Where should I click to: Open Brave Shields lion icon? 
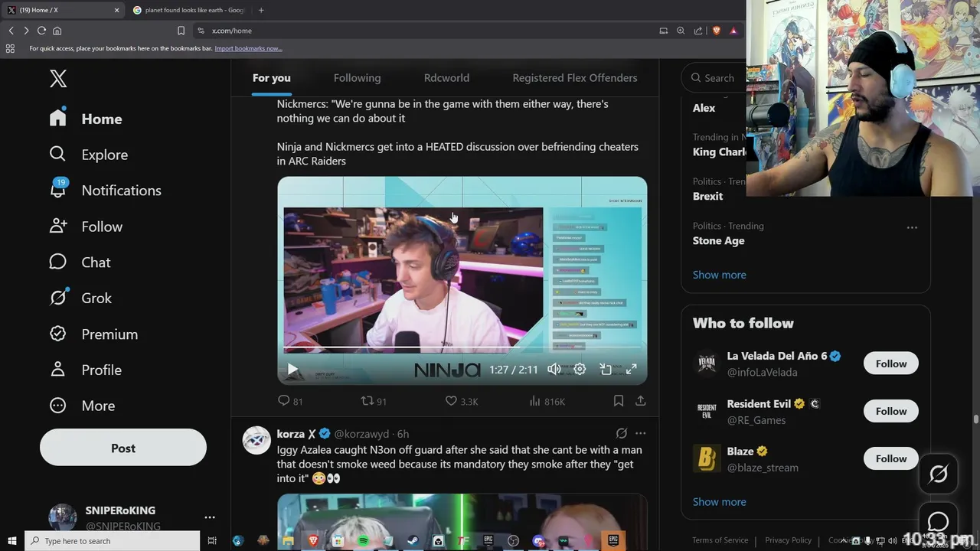717,31
